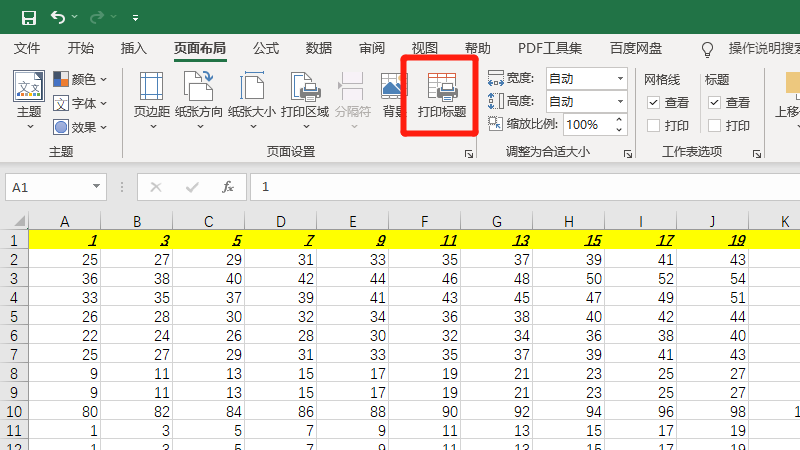800x450 pixels.
Task: Open the 页边距 margins tool
Action: click(152, 95)
